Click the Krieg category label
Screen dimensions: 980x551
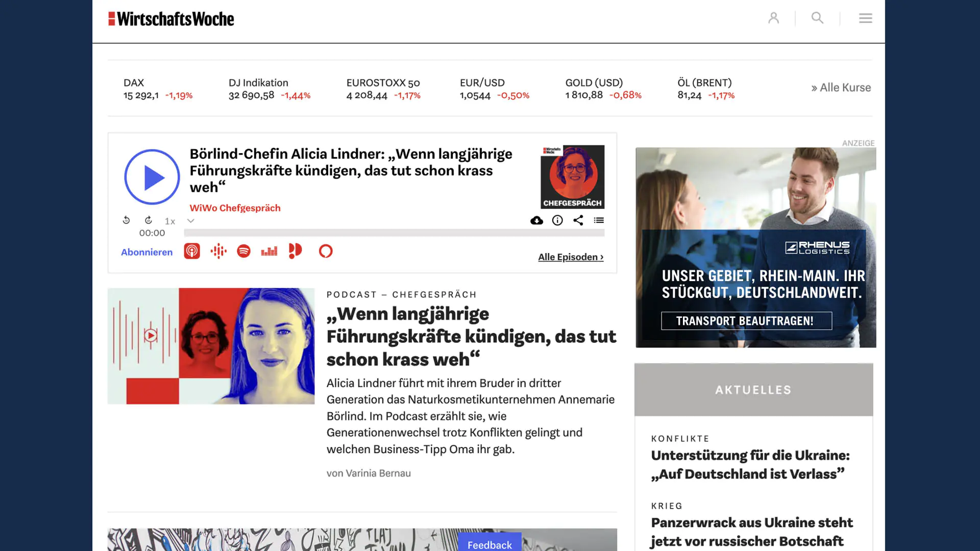tap(667, 506)
